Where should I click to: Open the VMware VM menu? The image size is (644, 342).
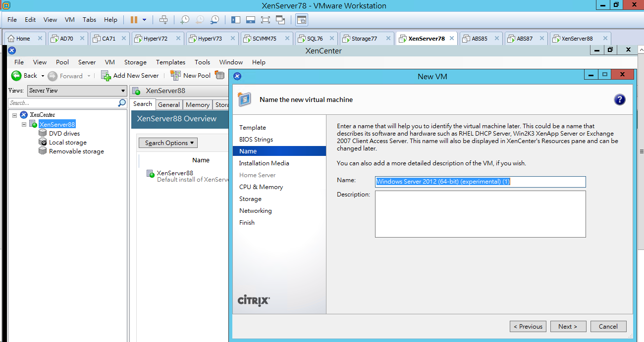(70, 20)
